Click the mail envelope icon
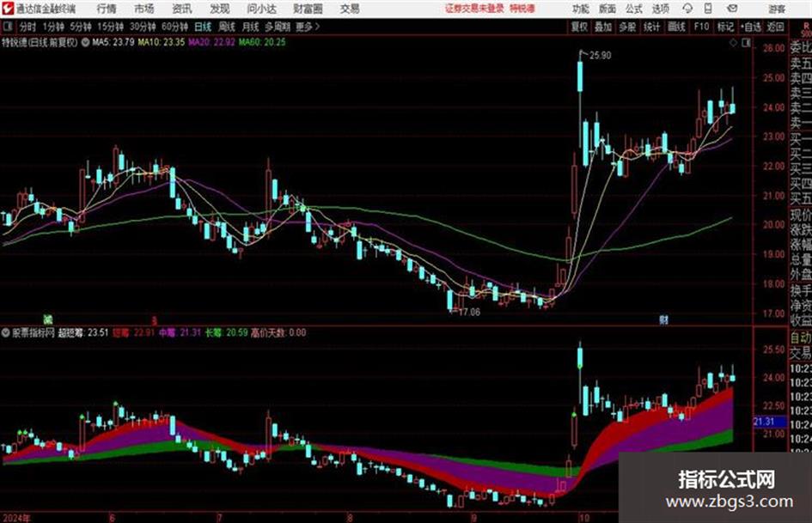812x523 pixels. [732, 9]
